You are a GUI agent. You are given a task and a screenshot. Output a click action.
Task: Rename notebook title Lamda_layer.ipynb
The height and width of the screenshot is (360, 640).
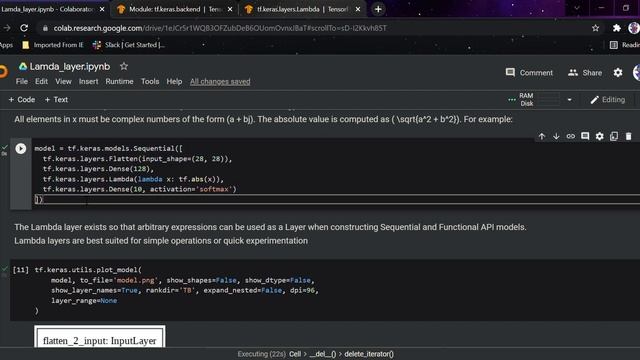pos(70,66)
